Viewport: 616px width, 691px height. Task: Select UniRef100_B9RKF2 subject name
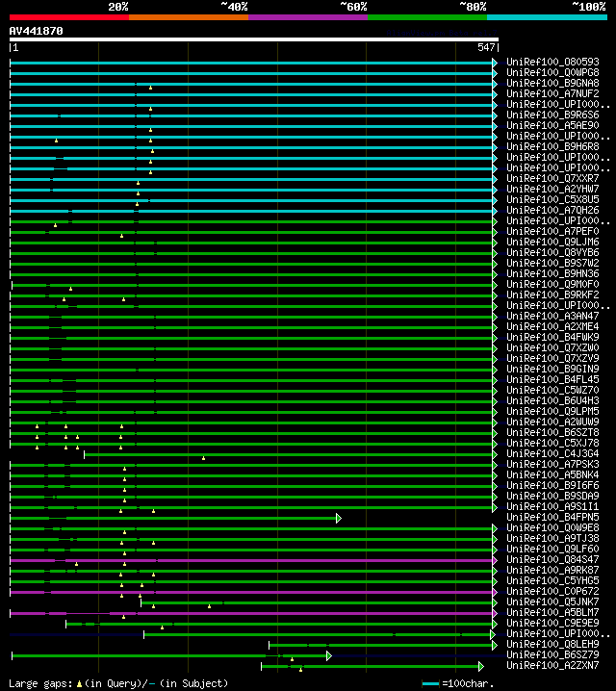point(552,294)
